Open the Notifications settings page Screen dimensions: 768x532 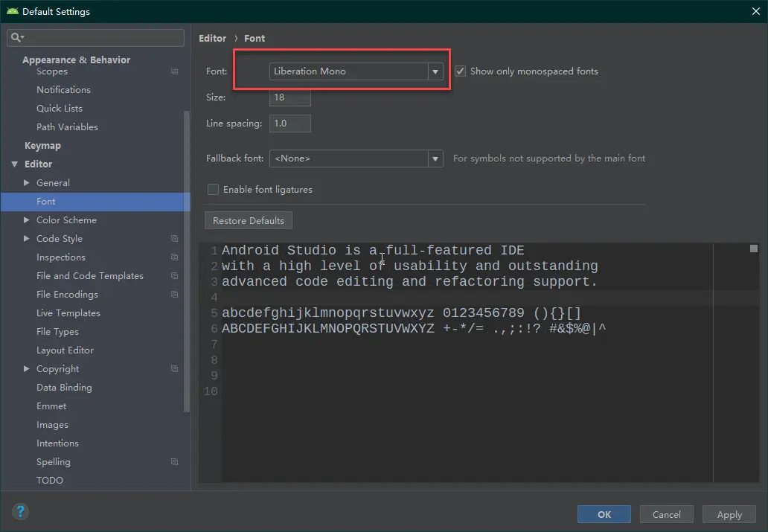[64, 89]
